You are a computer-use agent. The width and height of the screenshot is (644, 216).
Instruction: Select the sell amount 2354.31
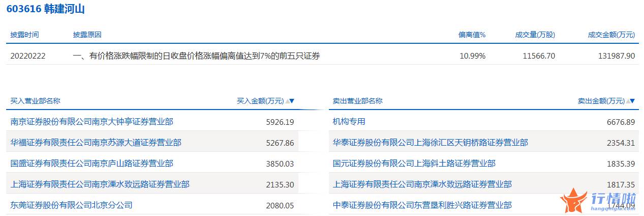(621, 143)
